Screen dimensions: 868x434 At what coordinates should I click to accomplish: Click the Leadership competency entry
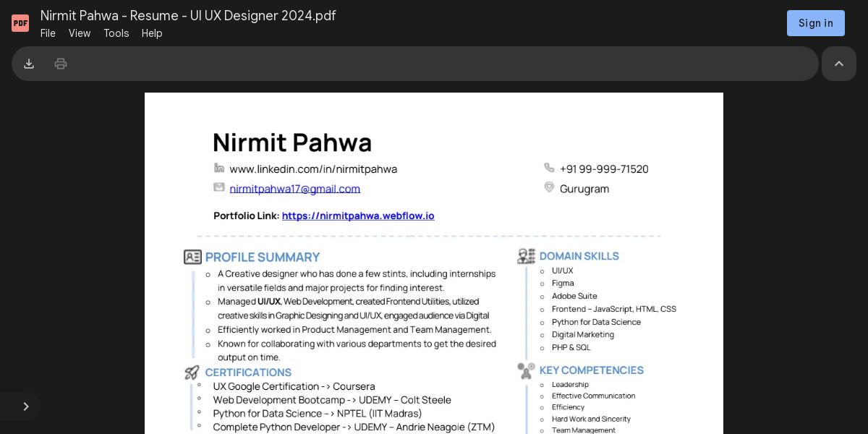[x=570, y=385]
